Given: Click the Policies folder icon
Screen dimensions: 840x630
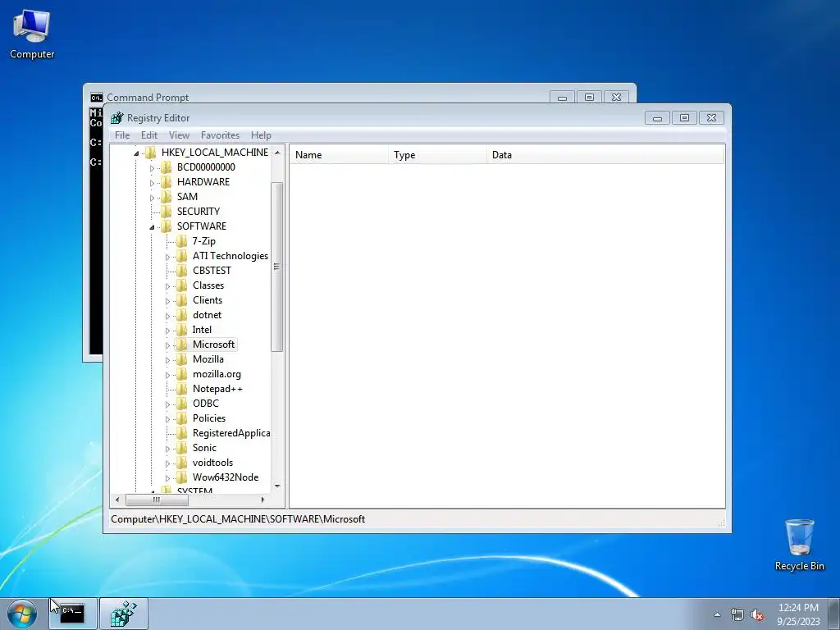Looking at the screenshot, I should [182, 418].
